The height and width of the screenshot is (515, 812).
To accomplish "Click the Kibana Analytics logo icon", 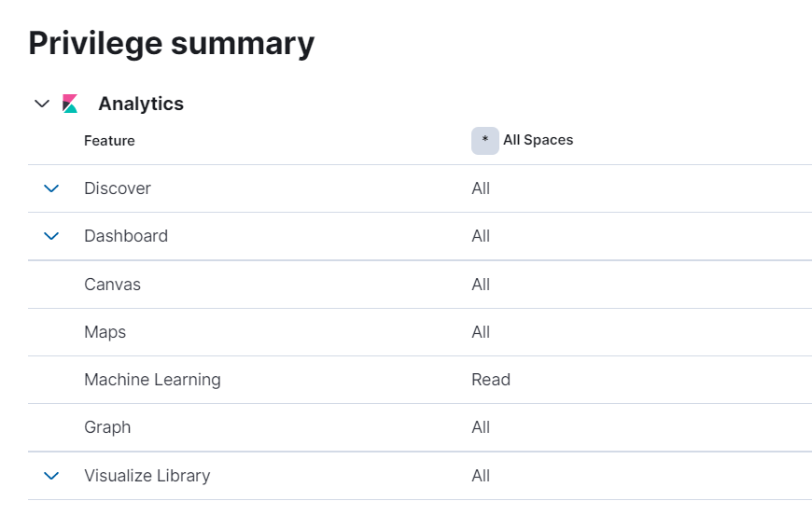I will [70, 104].
